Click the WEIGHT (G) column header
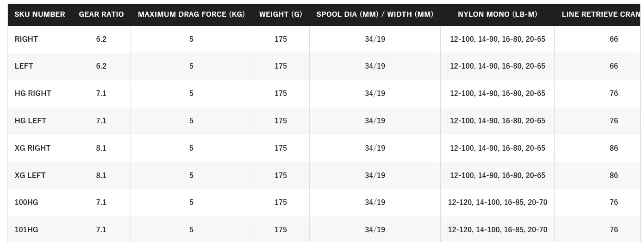The height and width of the screenshot is (242, 644). tap(281, 14)
